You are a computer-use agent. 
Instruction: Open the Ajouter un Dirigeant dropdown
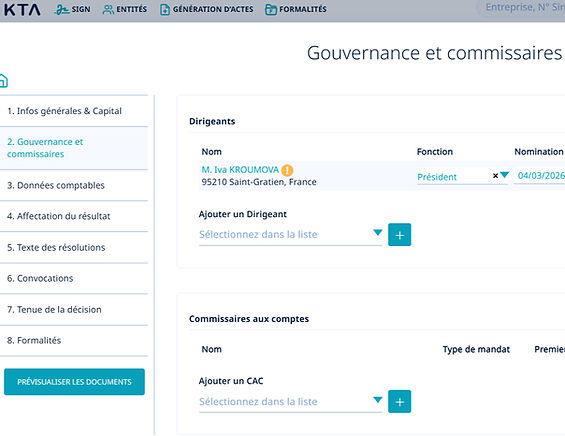click(290, 235)
